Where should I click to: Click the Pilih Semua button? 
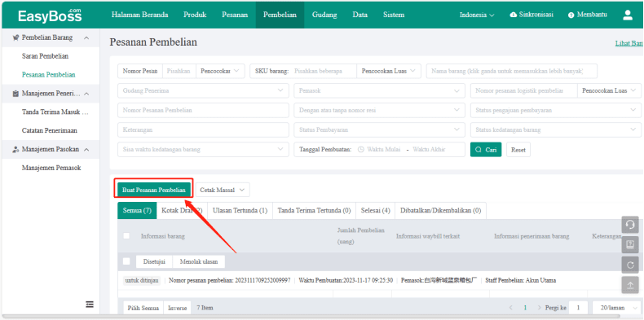click(x=143, y=308)
